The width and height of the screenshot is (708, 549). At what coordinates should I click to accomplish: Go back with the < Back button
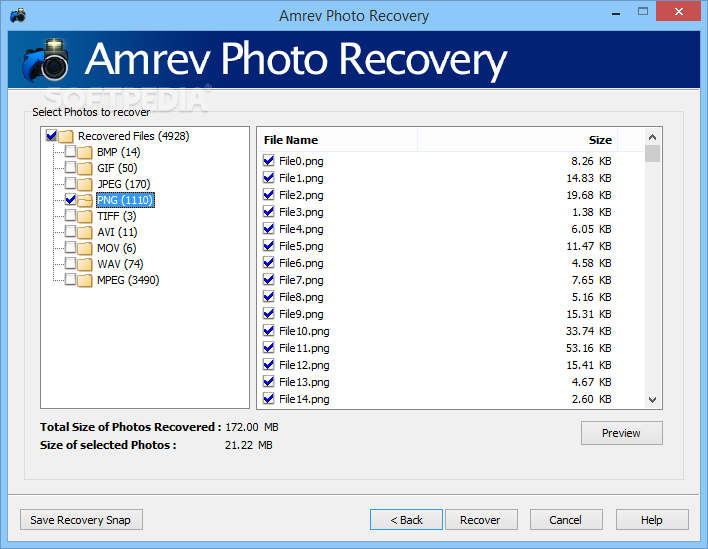[x=406, y=520]
